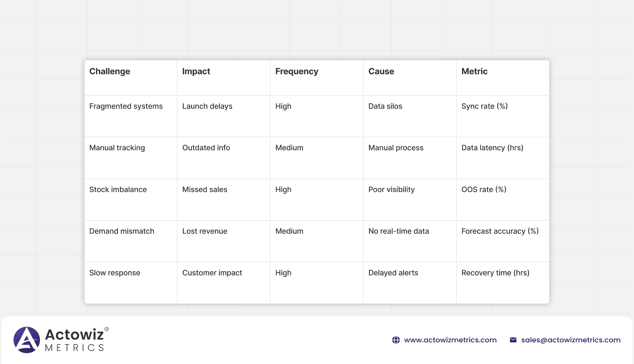Click the globe icon beside website URL
This screenshot has width=634, height=364.
pos(396,340)
